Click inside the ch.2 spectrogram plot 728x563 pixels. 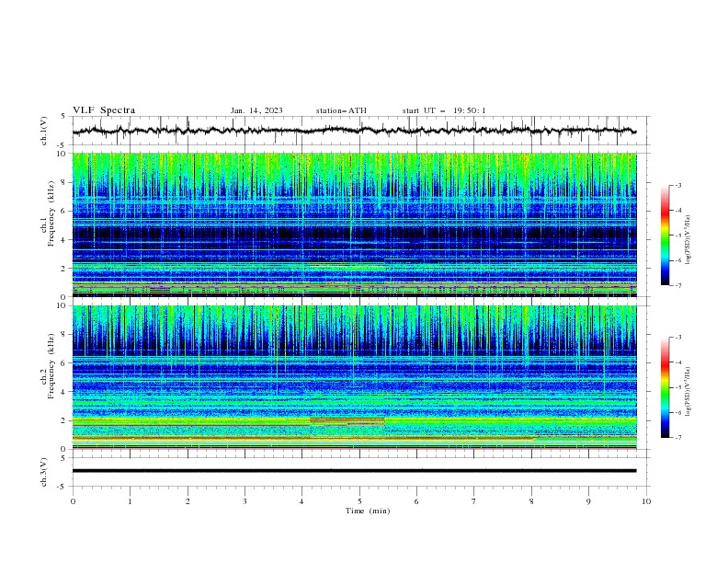(x=354, y=377)
